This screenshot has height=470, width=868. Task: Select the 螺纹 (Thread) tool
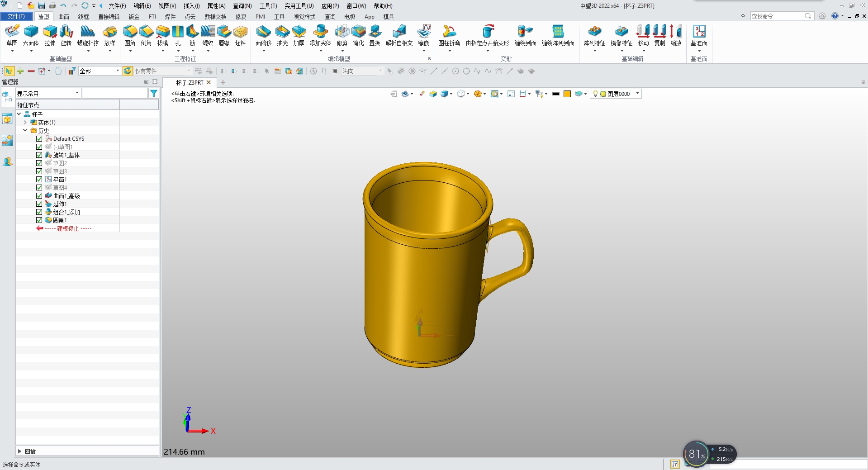(208, 36)
